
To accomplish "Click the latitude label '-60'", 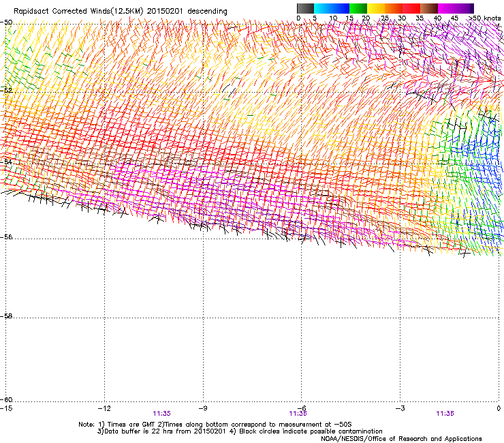I will (x=6, y=400).
